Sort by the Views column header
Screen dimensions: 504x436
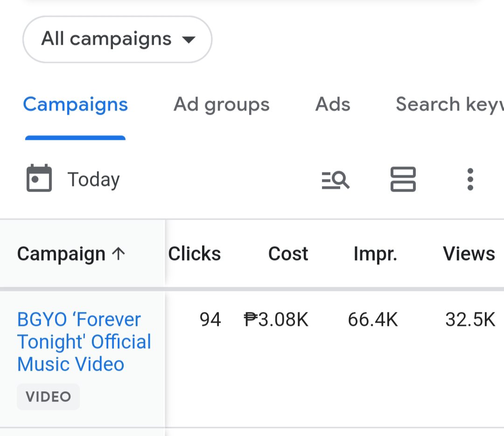coord(469,254)
